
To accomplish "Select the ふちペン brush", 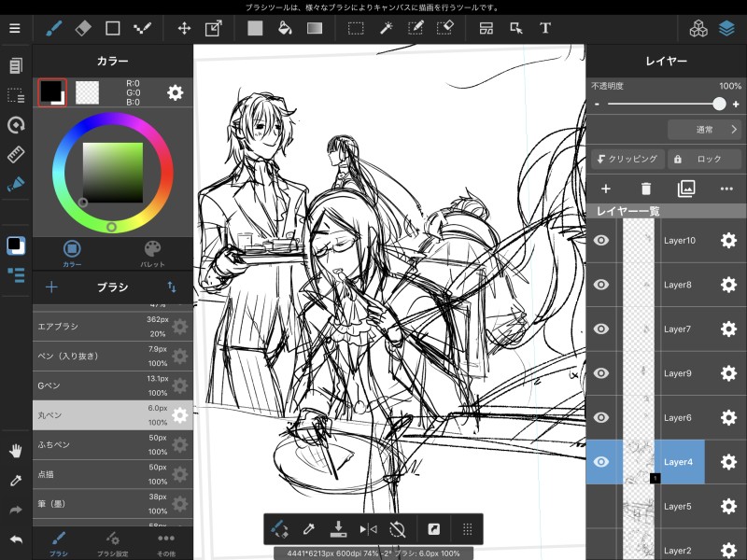I will 112,445.
